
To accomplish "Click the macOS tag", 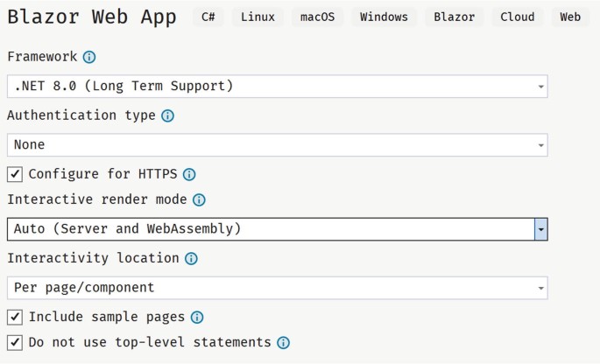I will pos(317,17).
